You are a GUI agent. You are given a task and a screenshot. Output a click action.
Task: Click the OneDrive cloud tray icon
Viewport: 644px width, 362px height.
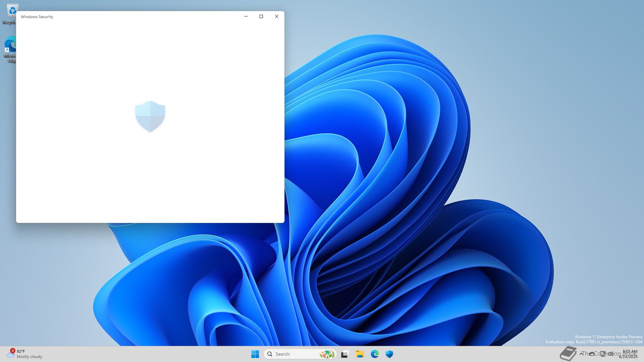click(x=592, y=354)
